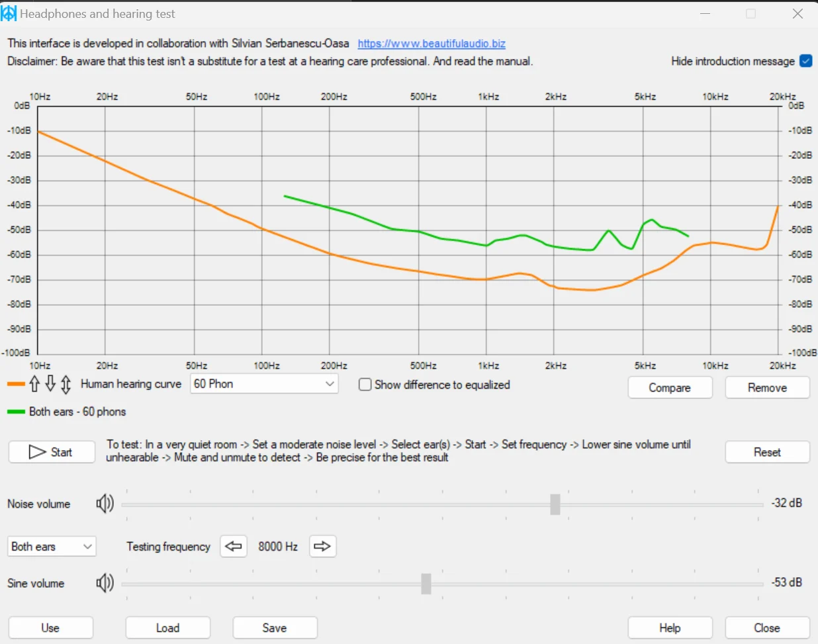The width and height of the screenshot is (818, 644).
Task: Save the hearing test result
Action: tap(275, 628)
